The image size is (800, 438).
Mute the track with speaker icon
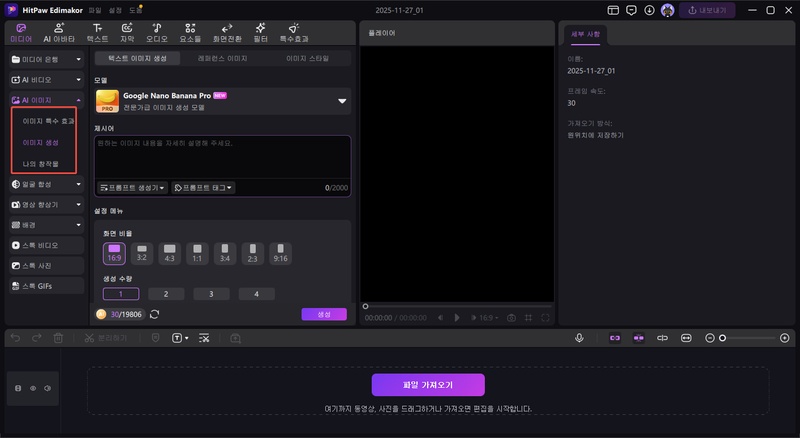pos(47,388)
